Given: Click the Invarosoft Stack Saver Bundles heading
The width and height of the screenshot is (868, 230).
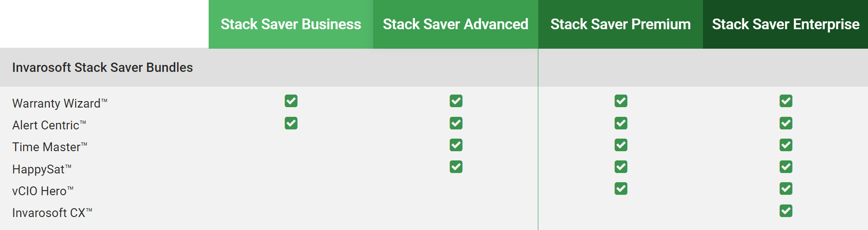Looking at the screenshot, I should 102,68.
